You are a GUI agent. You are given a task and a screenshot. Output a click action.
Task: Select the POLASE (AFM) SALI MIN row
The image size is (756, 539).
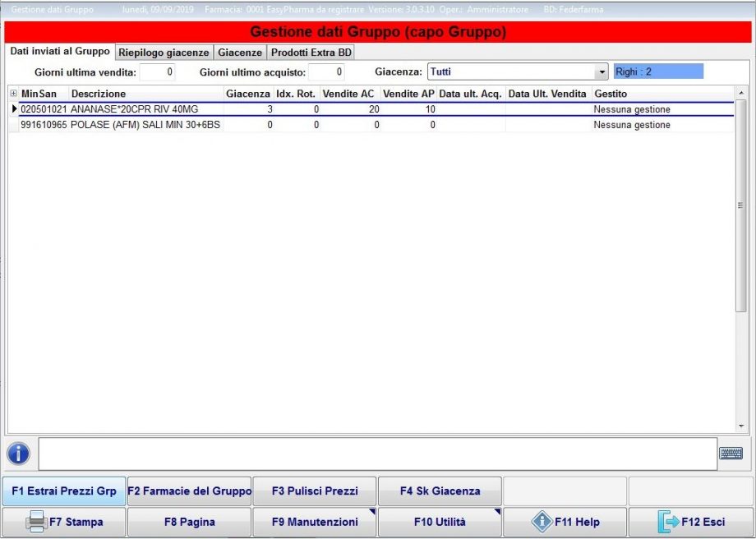pyautogui.click(x=145, y=125)
